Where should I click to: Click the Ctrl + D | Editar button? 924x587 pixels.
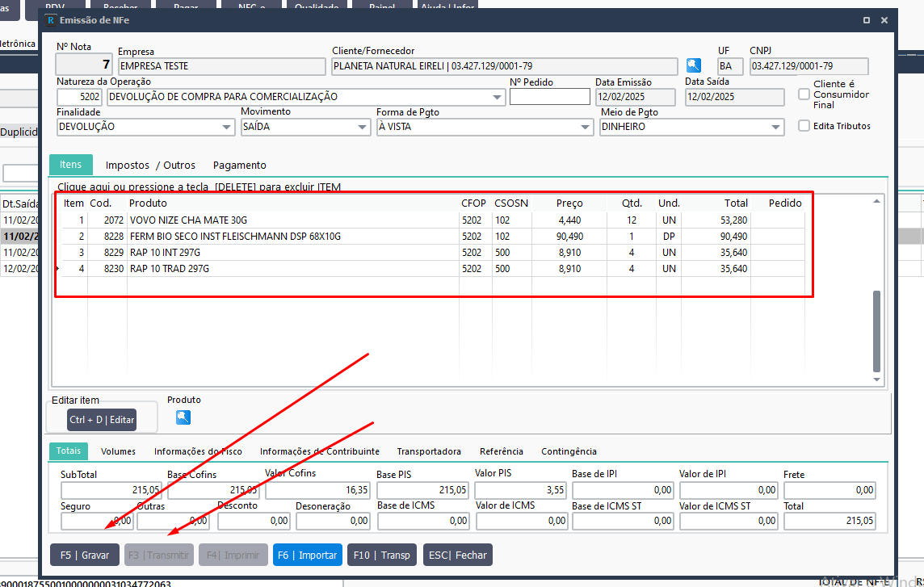pos(102,420)
